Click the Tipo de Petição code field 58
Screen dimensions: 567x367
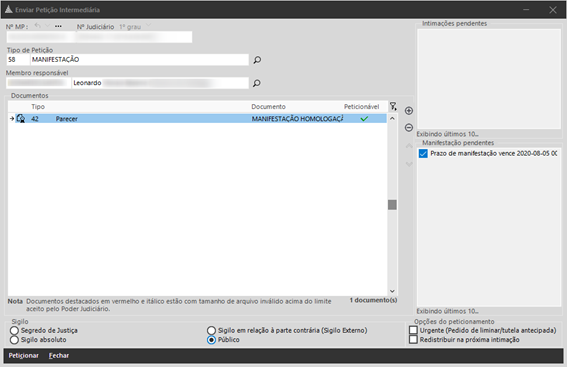pyautogui.click(x=18, y=60)
